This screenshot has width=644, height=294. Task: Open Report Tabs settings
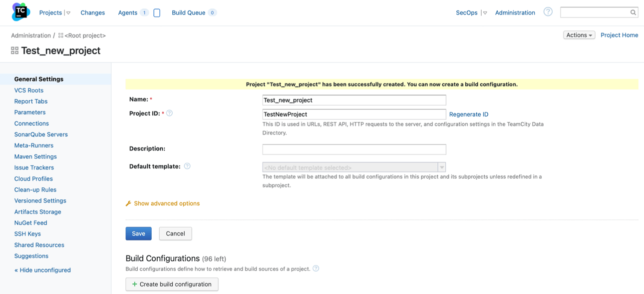31,101
